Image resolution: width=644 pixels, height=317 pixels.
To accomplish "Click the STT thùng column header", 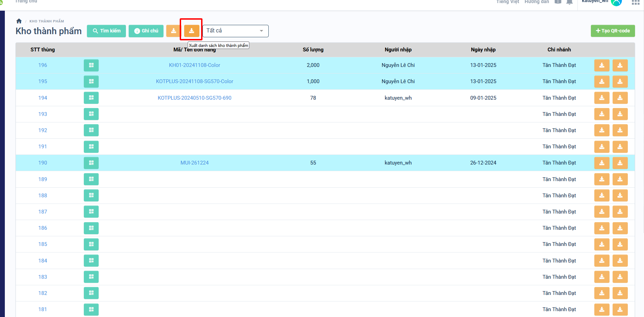I will 43,50.
